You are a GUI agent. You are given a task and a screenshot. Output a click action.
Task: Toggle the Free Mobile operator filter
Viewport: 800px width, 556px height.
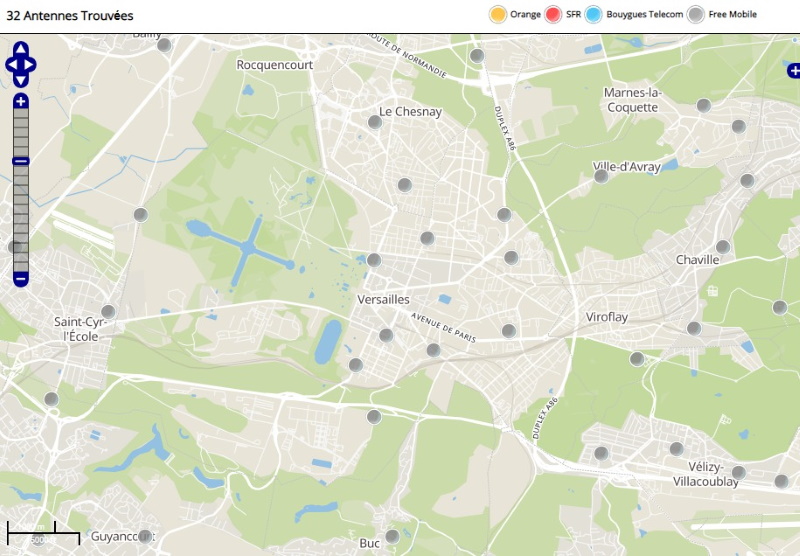tap(696, 14)
